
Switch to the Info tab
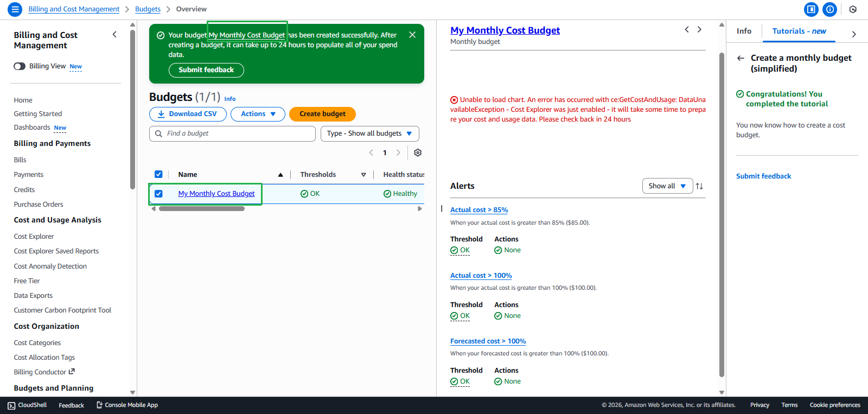[744, 31]
